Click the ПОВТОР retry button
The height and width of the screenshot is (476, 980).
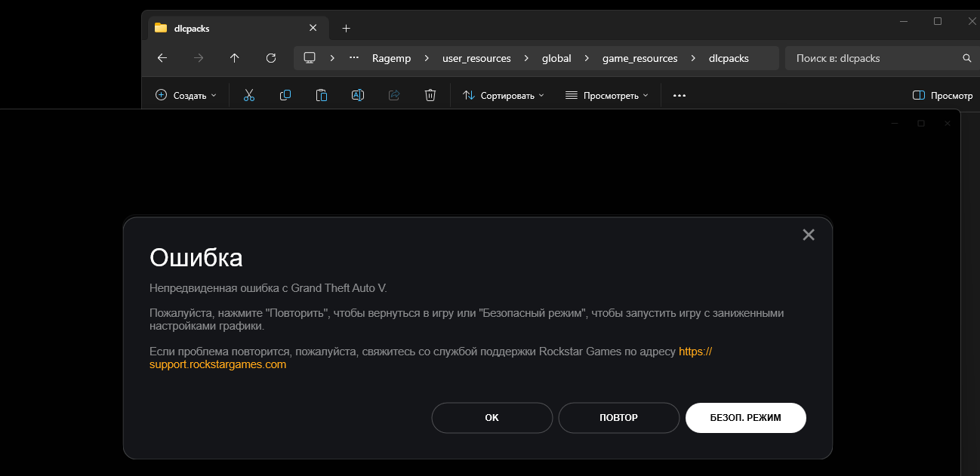coord(619,418)
